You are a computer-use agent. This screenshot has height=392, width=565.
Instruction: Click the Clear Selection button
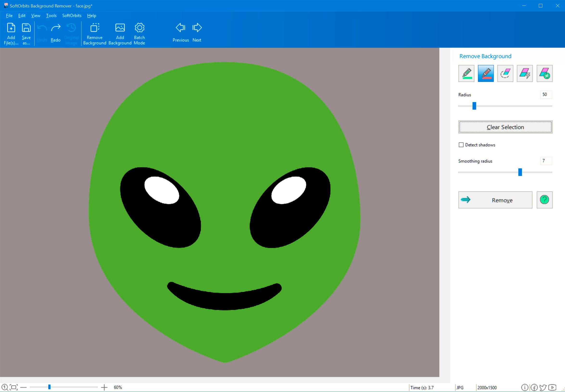pyautogui.click(x=505, y=127)
